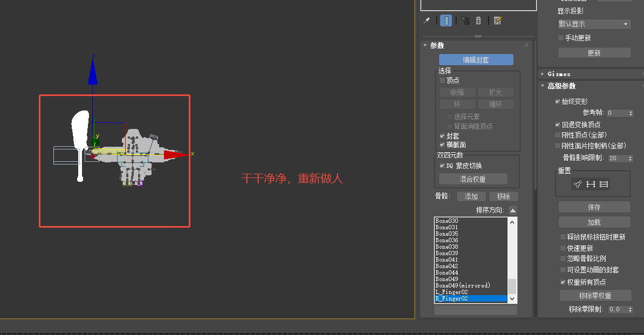Viewport: 644px width, 335px height.
Task: Click the reset all bones icon
Action: (x=604, y=184)
